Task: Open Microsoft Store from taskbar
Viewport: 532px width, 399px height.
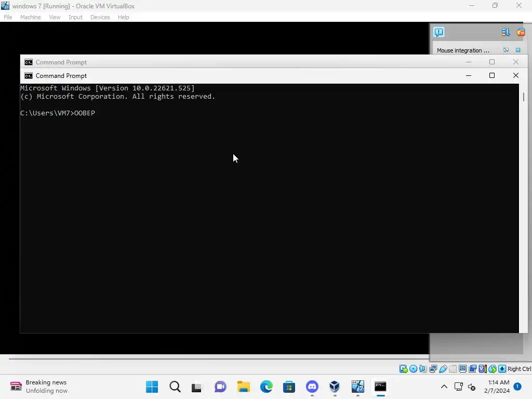Action: (289, 387)
